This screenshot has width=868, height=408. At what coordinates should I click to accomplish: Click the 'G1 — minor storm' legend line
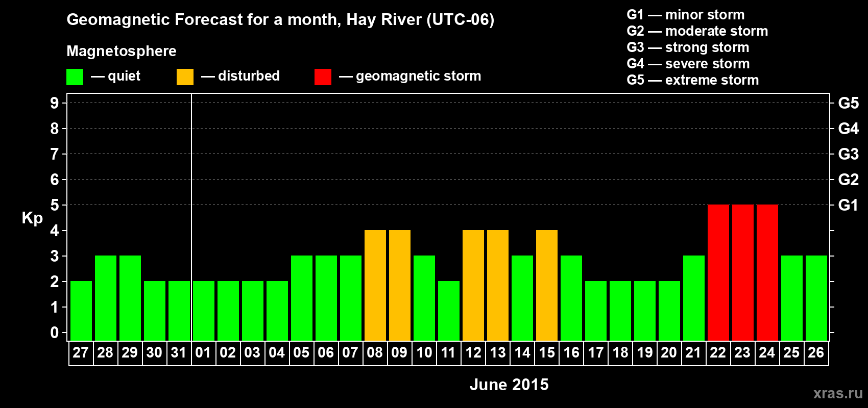685,15
